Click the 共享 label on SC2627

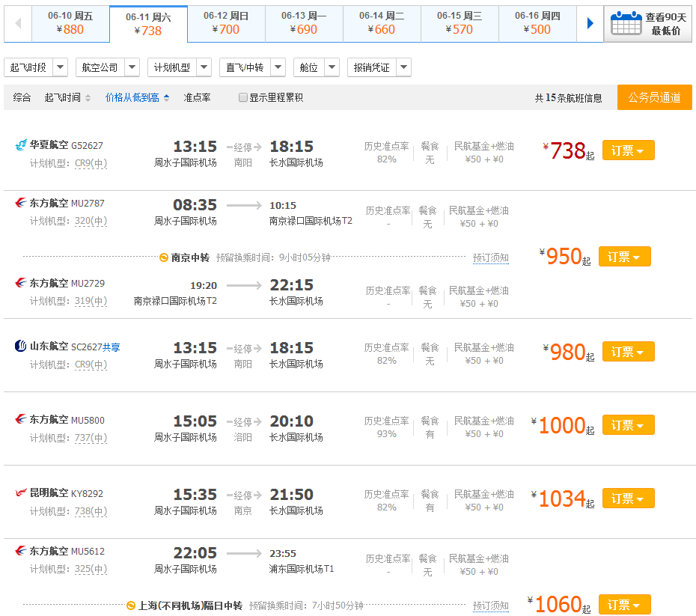coord(112,347)
